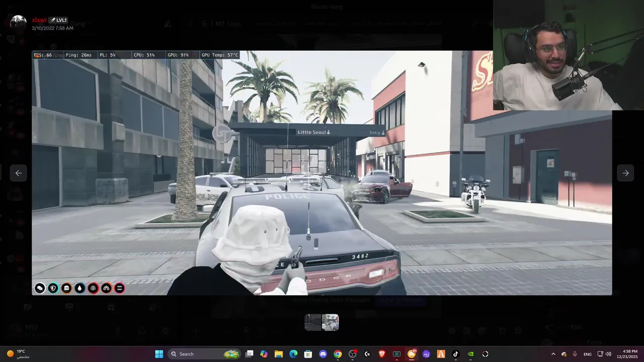Open Microsoft Store from the taskbar
This screenshot has height=362, width=644.
pos(308,354)
